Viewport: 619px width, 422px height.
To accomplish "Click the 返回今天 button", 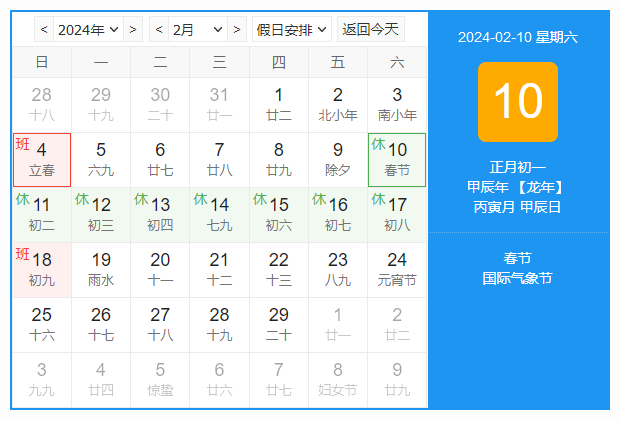I will click(371, 29).
